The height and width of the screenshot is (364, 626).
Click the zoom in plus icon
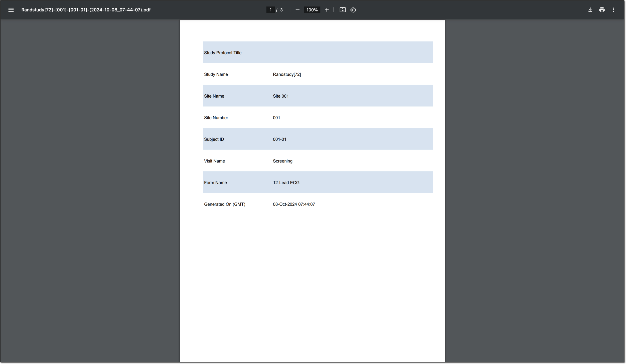tap(327, 10)
